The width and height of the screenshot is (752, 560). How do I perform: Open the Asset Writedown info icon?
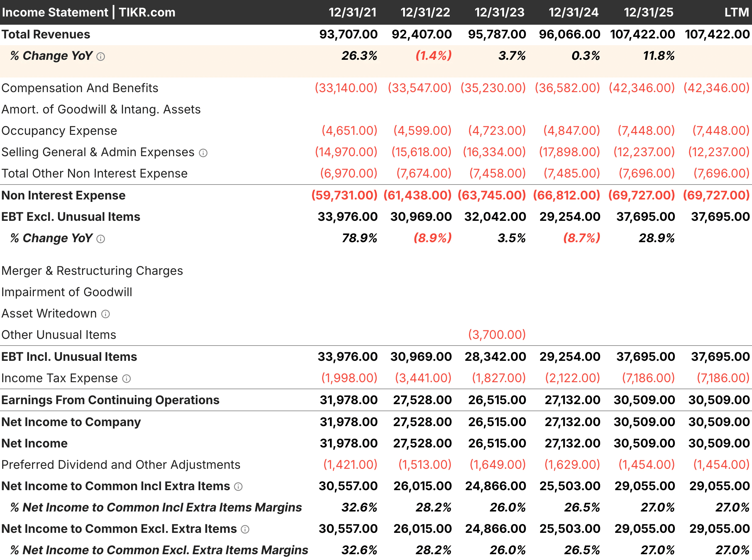106,314
